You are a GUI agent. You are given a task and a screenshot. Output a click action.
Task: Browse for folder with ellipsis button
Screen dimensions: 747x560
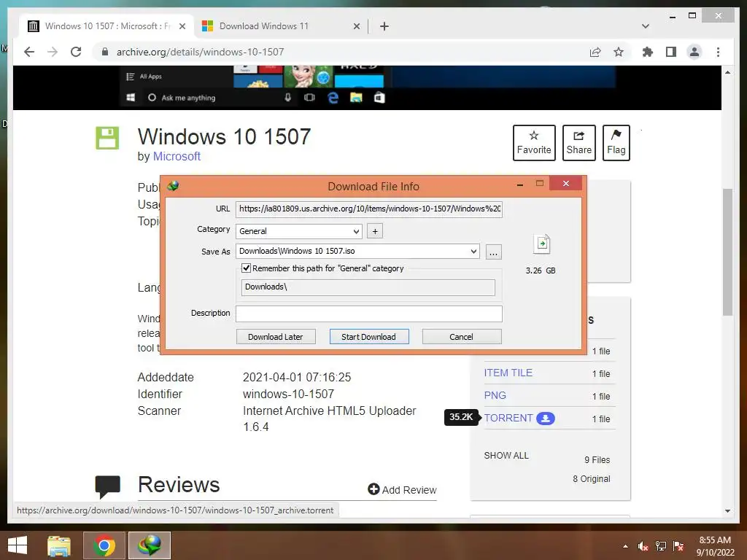click(494, 252)
